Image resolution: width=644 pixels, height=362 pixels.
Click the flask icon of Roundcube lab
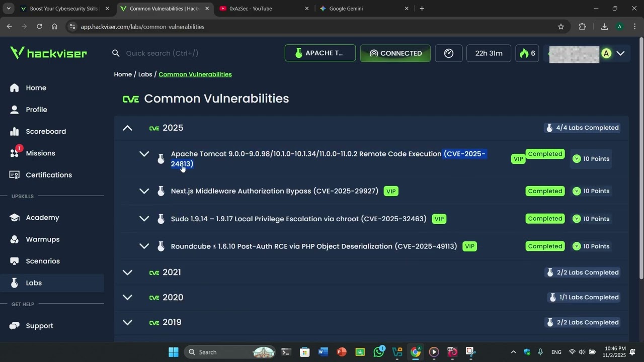pyautogui.click(x=161, y=246)
